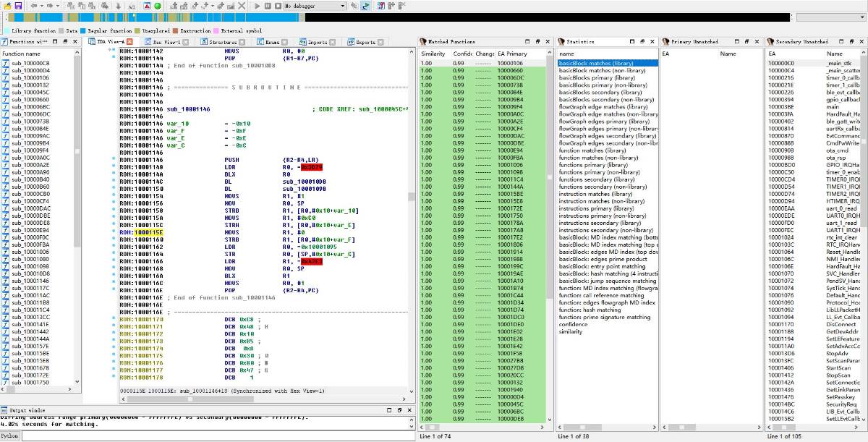The image size is (868, 442).
Task: Click the pause process button
Action: (x=268, y=6)
